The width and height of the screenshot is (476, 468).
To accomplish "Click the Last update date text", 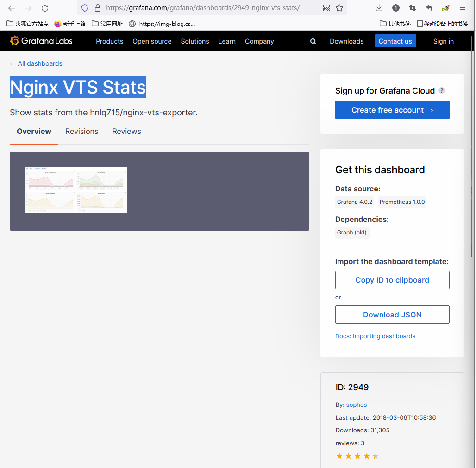I will click(386, 417).
